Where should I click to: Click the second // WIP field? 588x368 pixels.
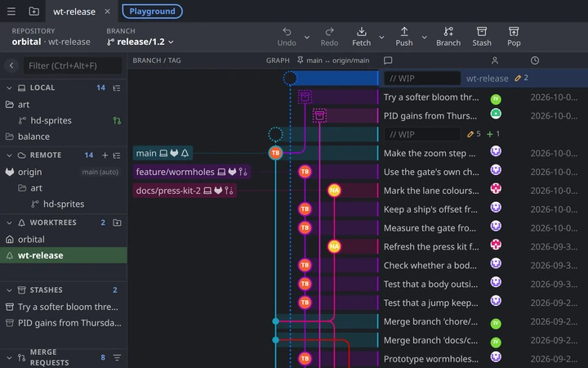pyautogui.click(x=422, y=134)
